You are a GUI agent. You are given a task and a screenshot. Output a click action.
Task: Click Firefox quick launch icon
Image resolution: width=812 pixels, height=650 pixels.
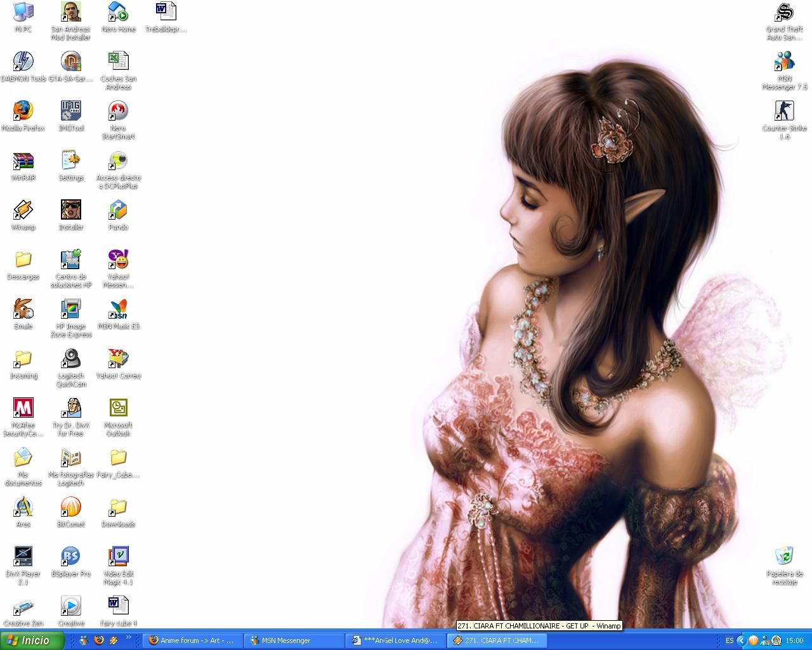point(99,640)
